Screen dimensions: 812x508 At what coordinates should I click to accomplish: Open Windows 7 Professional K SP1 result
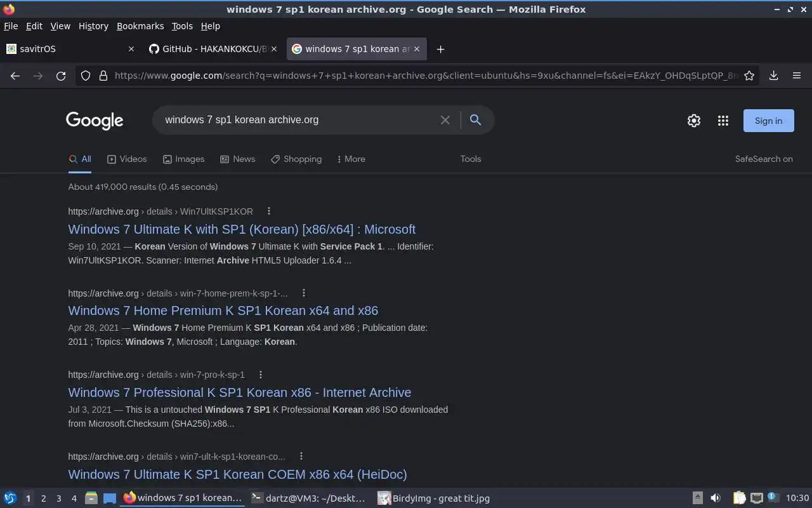[239, 392]
